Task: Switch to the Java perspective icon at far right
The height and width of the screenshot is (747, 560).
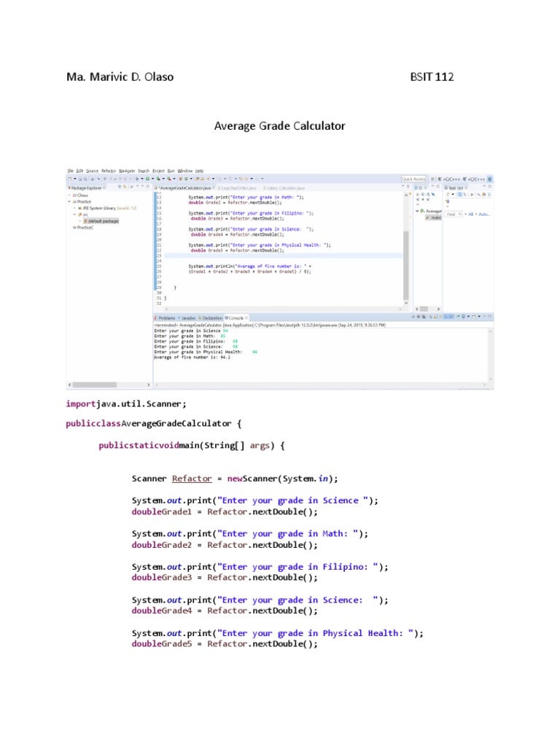Action: click(489, 179)
